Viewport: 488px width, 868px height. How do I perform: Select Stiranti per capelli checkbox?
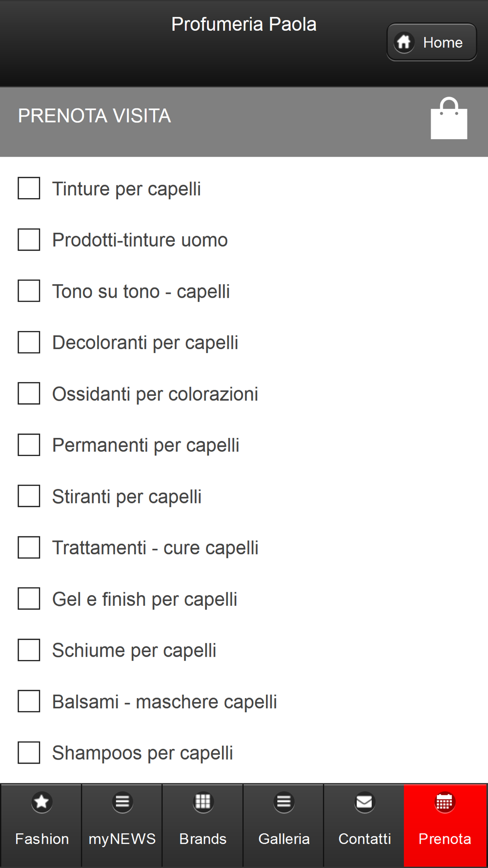(29, 496)
